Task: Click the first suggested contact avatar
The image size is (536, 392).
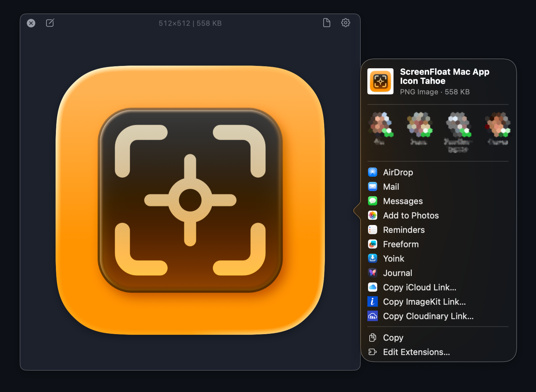Action: click(380, 125)
